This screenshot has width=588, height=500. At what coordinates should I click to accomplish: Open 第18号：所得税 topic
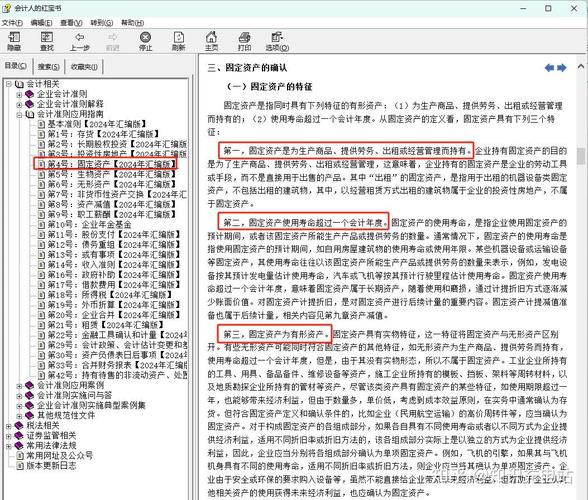tap(110, 295)
